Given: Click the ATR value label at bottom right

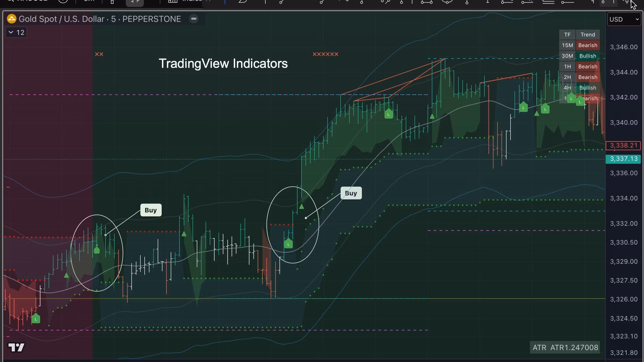Looking at the screenshot, I should (x=565, y=348).
